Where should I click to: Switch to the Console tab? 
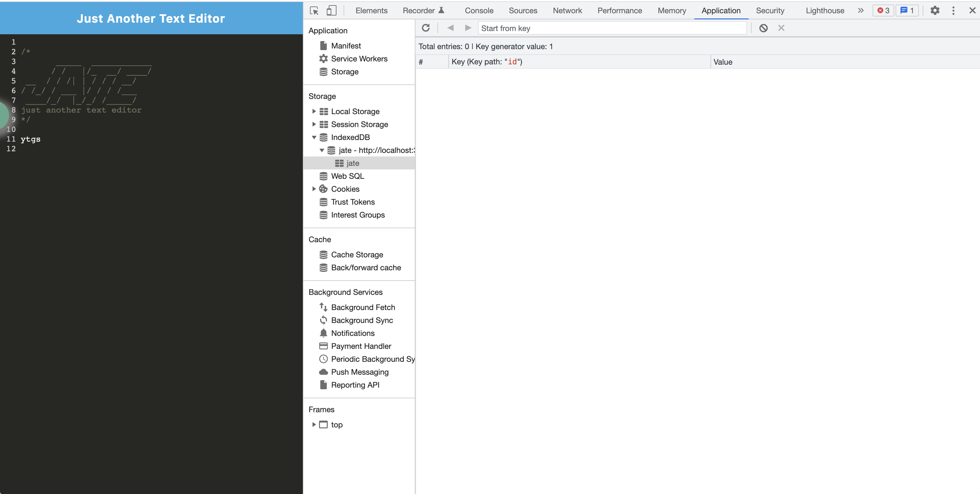click(x=479, y=11)
